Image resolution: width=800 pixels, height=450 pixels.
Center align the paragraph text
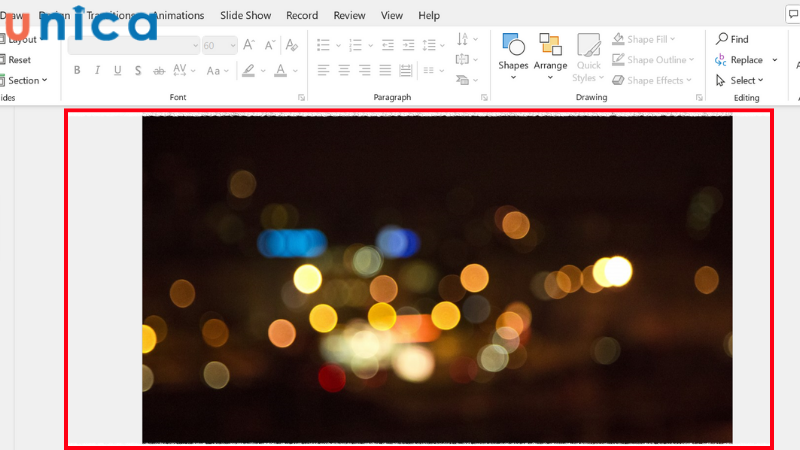344,70
